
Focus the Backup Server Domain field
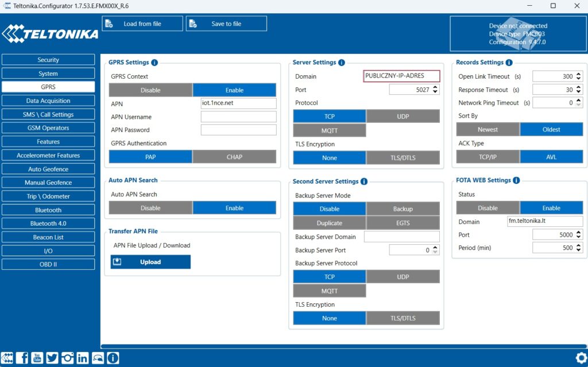click(x=401, y=237)
